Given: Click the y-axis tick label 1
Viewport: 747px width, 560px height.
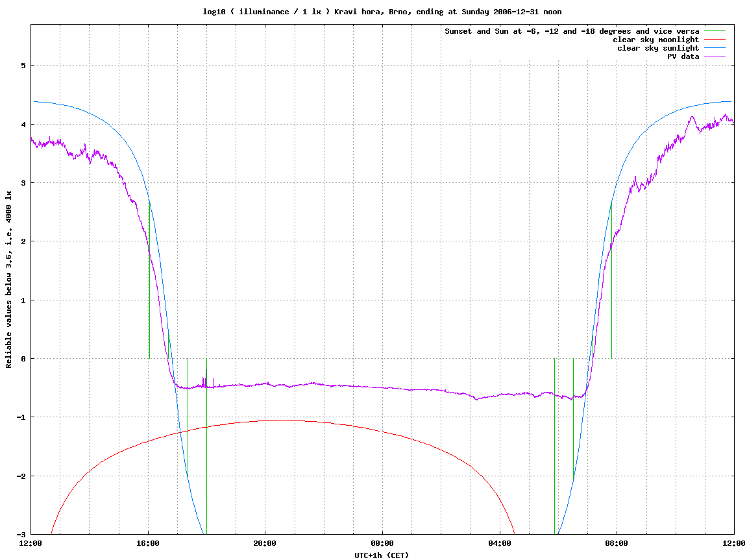Looking at the screenshot, I should coord(23,300).
